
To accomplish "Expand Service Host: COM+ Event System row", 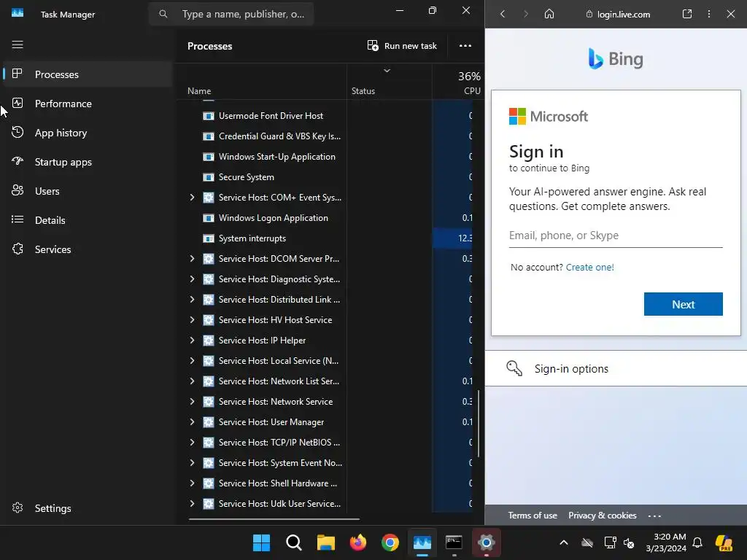I will click(192, 197).
